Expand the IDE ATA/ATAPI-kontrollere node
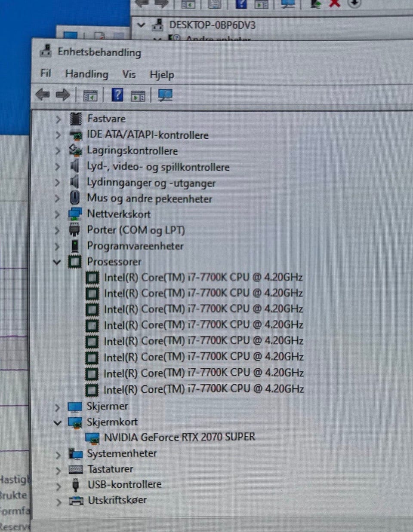The height and width of the screenshot is (532, 413). tap(58, 135)
